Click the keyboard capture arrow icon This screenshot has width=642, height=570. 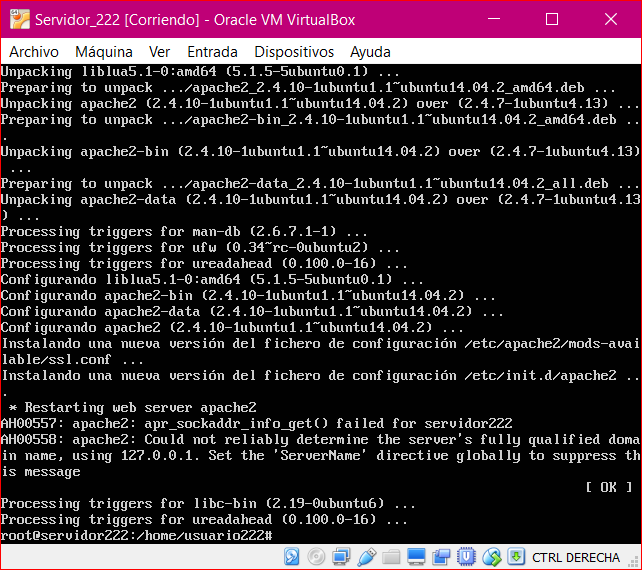(x=516, y=557)
